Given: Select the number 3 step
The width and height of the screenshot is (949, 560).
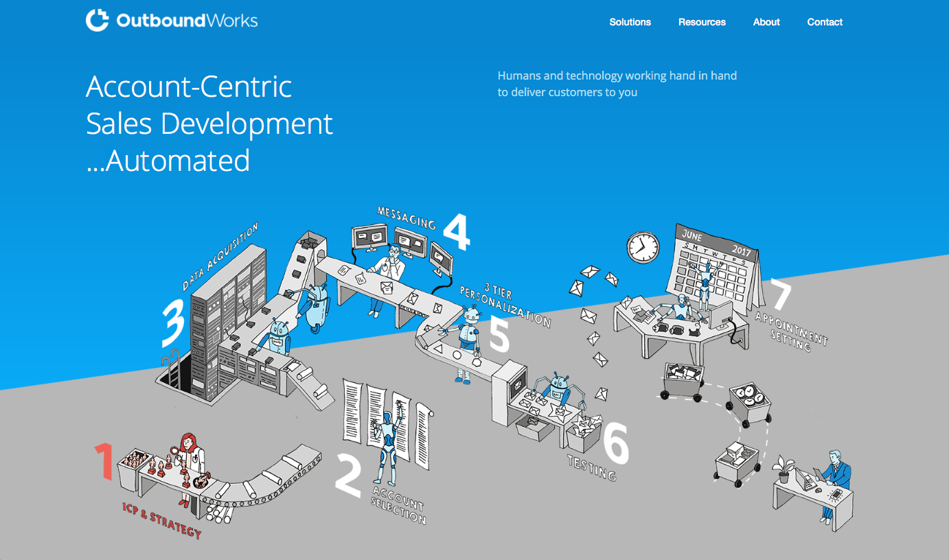Looking at the screenshot, I should click(x=173, y=323).
